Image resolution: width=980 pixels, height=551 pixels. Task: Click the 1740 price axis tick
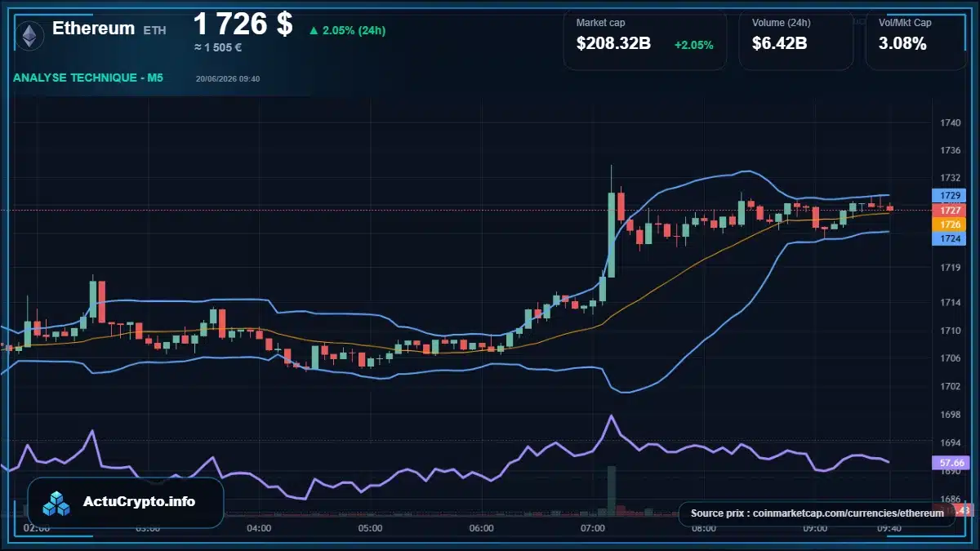[x=950, y=123]
